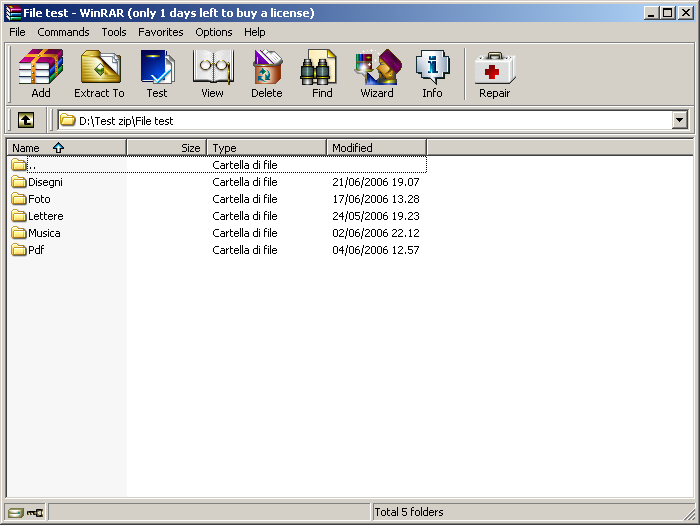Viewport: 700px width, 525px height.
Task: Click 'Cartella di file' in the Musica row
Action: (x=245, y=233)
